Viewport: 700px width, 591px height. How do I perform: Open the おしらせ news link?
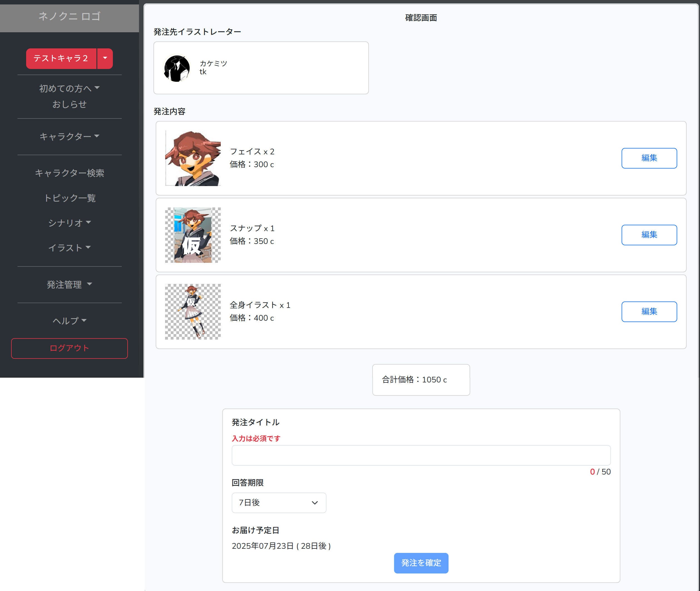coord(69,104)
